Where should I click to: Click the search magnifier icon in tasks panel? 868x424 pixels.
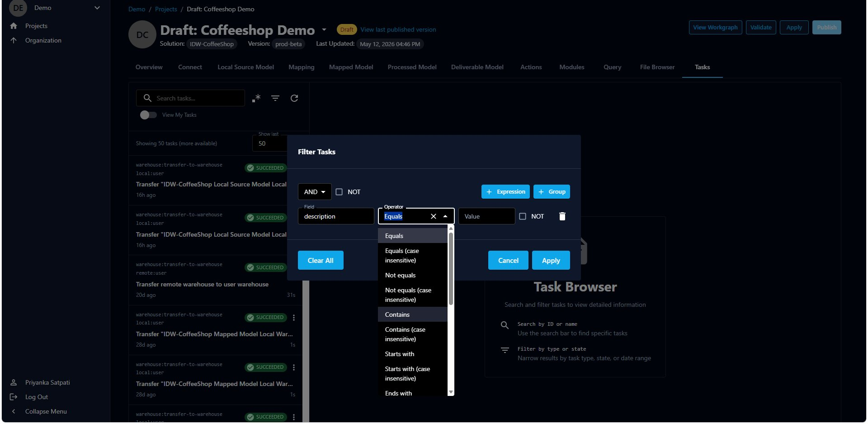coord(147,98)
